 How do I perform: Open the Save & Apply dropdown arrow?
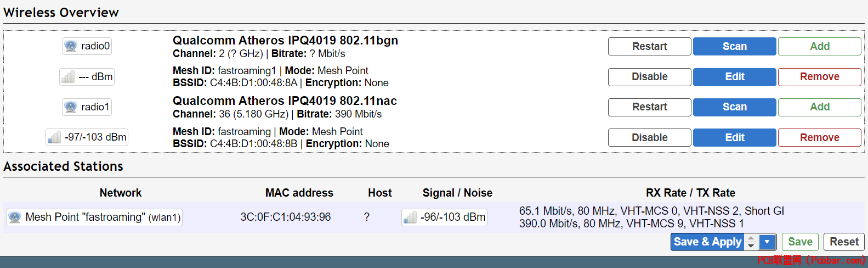(767, 242)
